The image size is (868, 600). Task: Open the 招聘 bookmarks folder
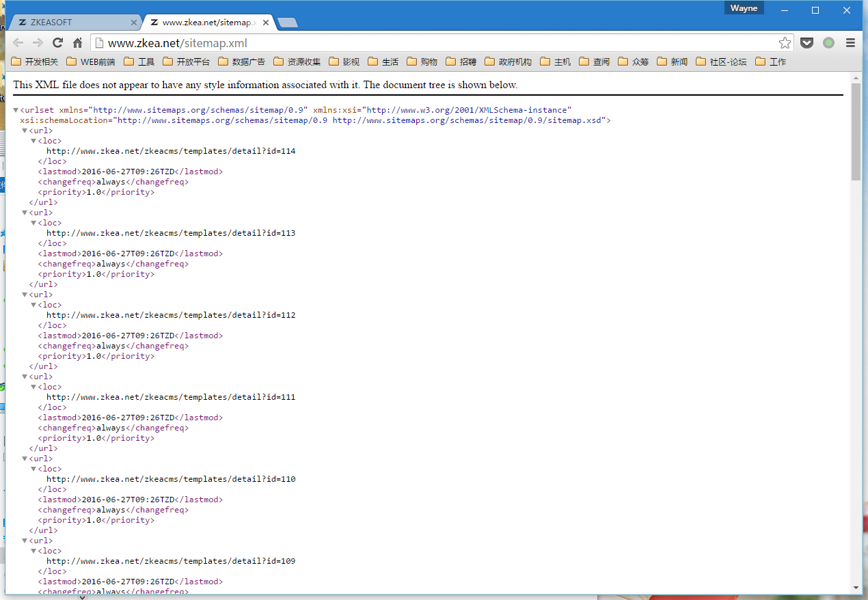(x=461, y=62)
